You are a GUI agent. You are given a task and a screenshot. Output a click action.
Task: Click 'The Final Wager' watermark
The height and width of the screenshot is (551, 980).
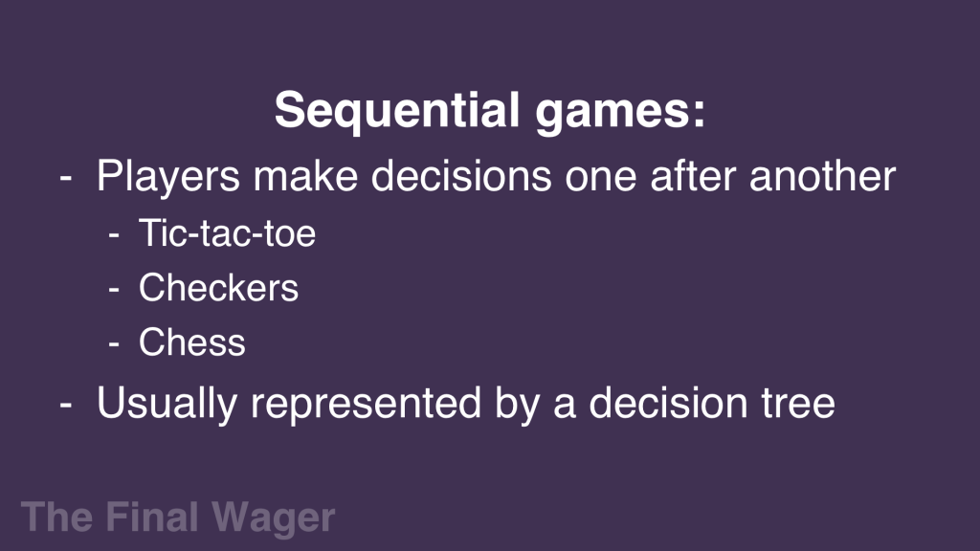point(178,518)
